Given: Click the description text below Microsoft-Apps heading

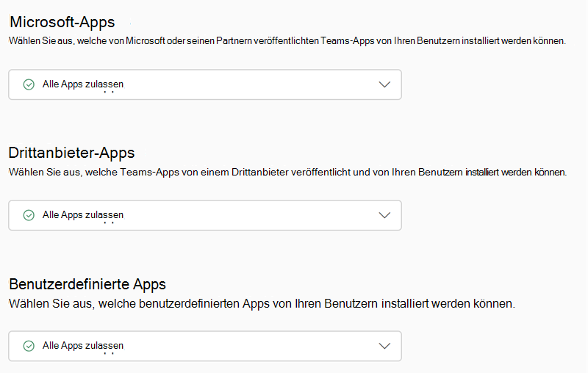Looking at the screenshot, I should (x=287, y=41).
